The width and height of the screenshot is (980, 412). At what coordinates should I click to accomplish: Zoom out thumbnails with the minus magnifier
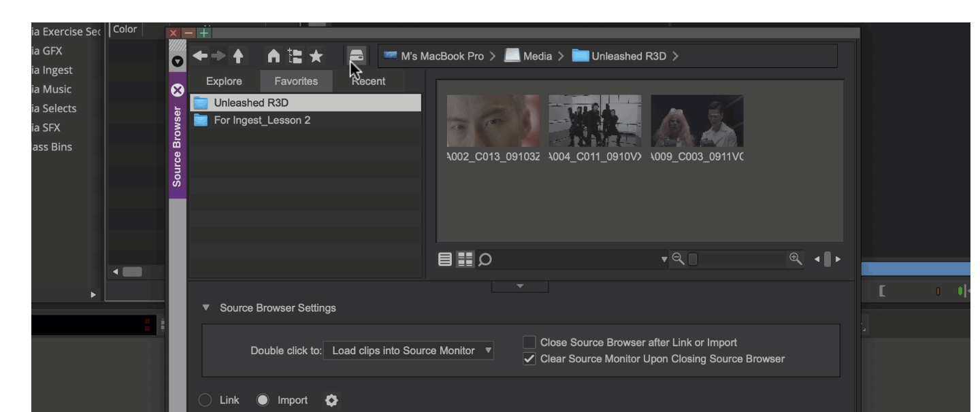[677, 259]
